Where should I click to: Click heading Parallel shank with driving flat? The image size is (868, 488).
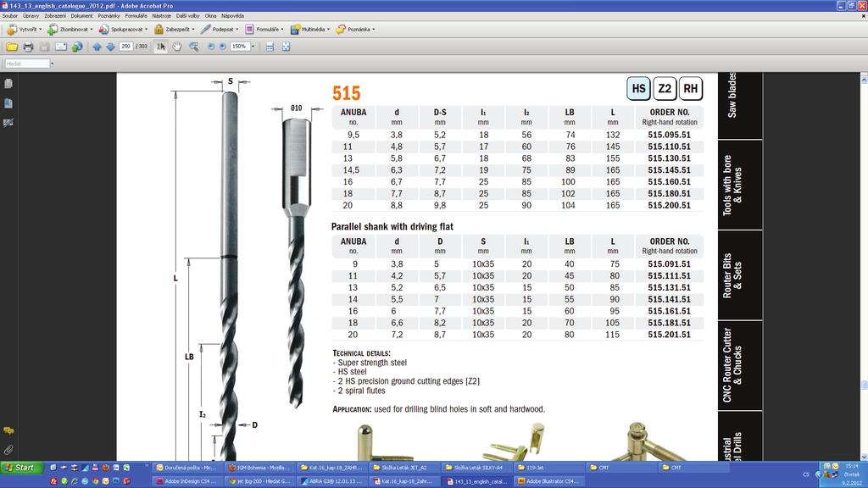click(x=392, y=227)
